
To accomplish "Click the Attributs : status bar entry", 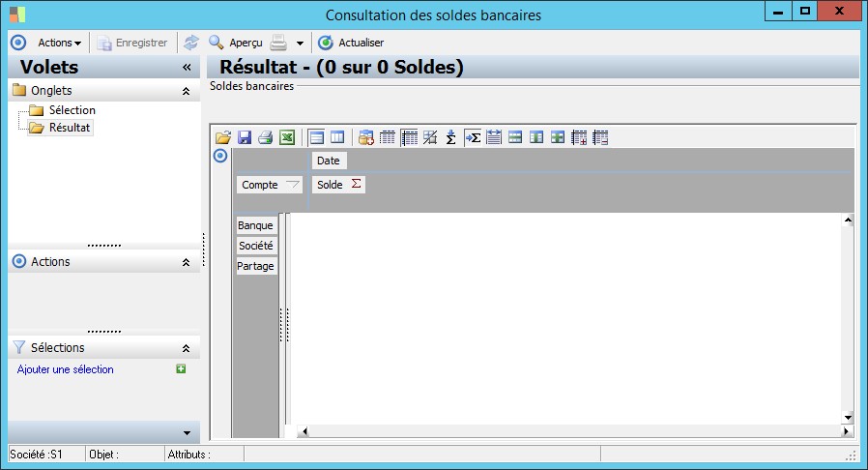I will coord(205,455).
